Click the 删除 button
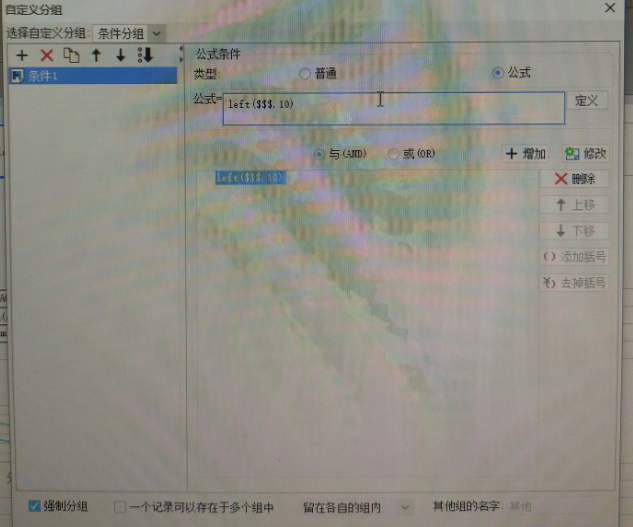This screenshot has height=527, width=633. [x=574, y=179]
